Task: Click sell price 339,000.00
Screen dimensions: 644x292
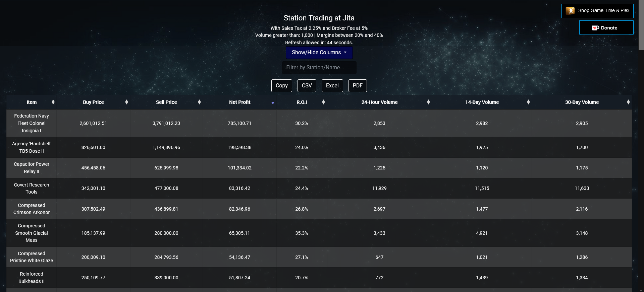Action: pos(166,278)
